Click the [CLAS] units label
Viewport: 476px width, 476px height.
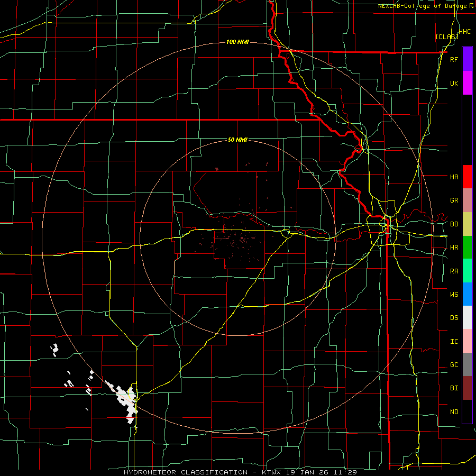(447, 37)
